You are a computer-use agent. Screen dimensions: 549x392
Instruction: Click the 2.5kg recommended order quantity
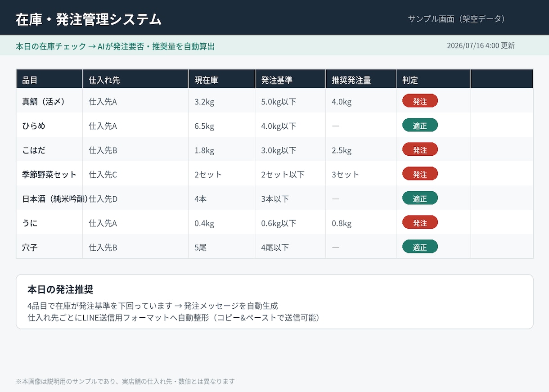(x=342, y=150)
